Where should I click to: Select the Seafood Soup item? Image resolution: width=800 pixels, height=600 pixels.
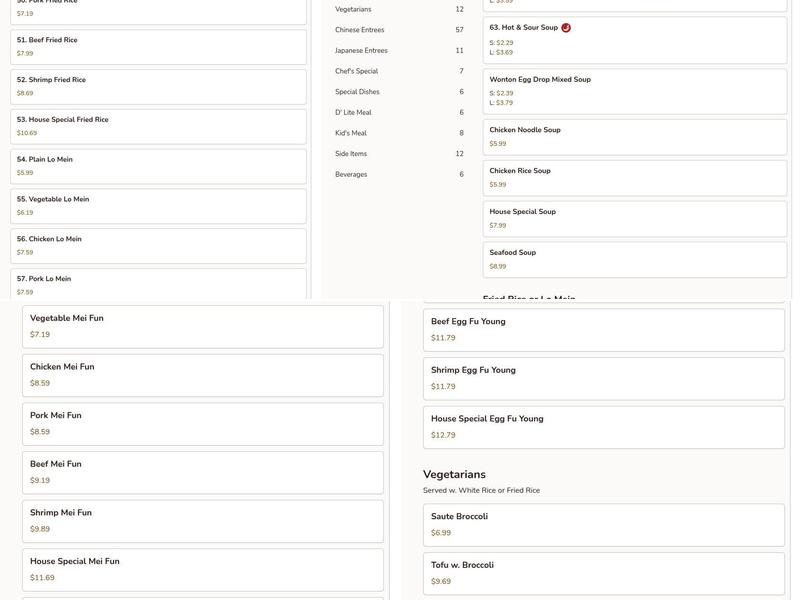635,259
